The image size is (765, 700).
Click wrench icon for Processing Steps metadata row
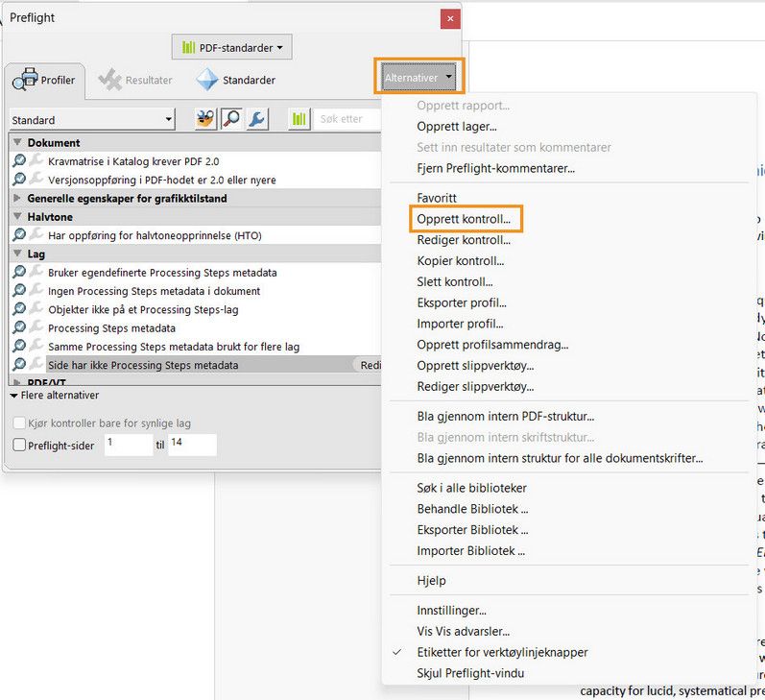click(36, 327)
